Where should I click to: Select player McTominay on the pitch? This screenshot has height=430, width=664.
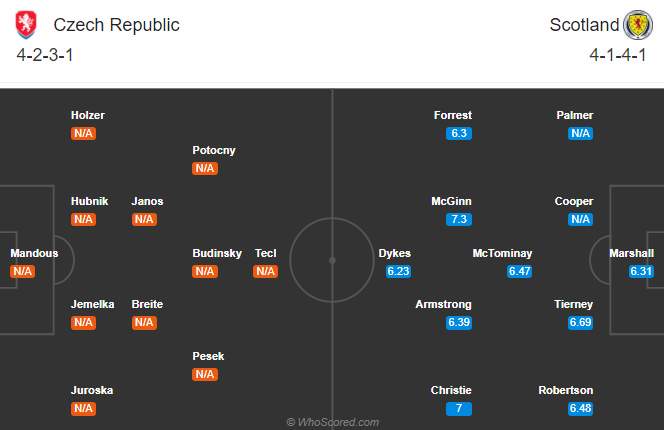click(x=502, y=253)
